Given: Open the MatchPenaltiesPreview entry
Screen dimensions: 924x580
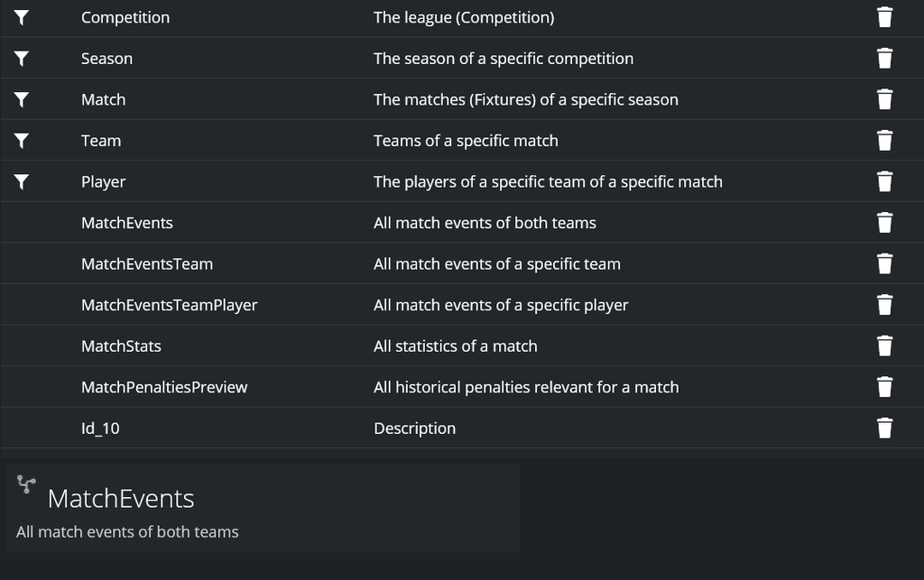Looking at the screenshot, I should pyautogui.click(x=164, y=387).
